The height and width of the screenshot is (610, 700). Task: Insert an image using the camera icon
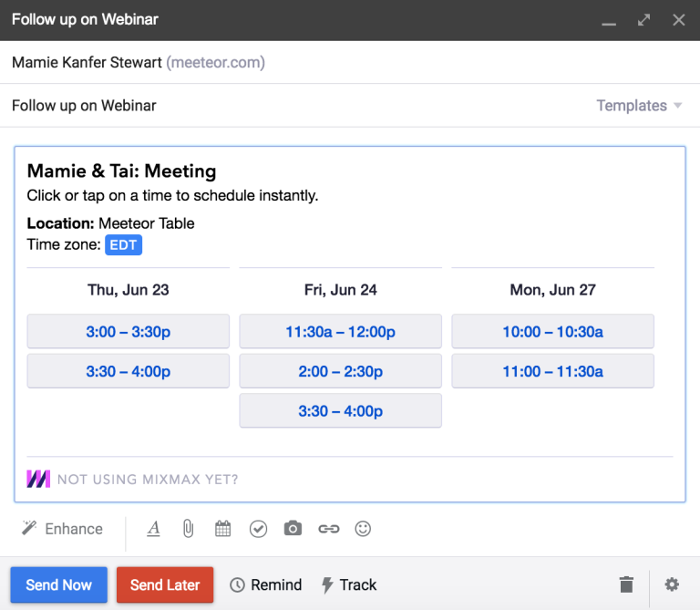[x=293, y=528]
